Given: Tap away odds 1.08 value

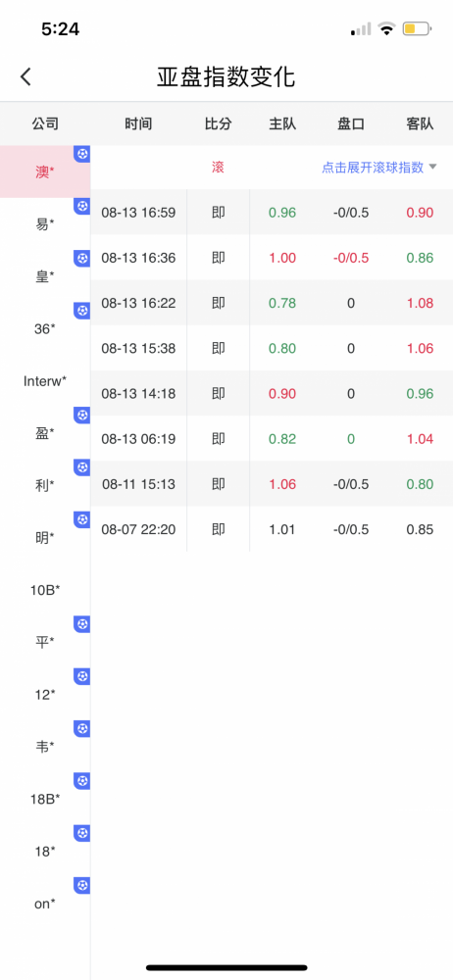Looking at the screenshot, I should [x=420, y=303].
